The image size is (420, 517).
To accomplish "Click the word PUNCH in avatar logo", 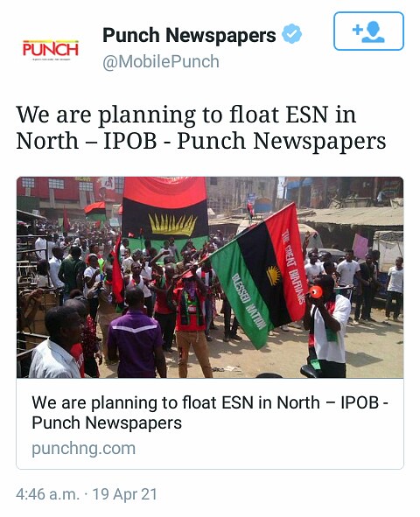I will [51, 49].
